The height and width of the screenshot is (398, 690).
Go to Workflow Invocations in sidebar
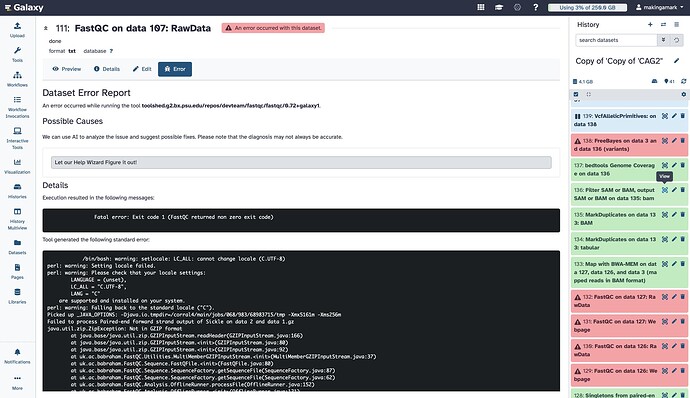[x=17, y=107]
